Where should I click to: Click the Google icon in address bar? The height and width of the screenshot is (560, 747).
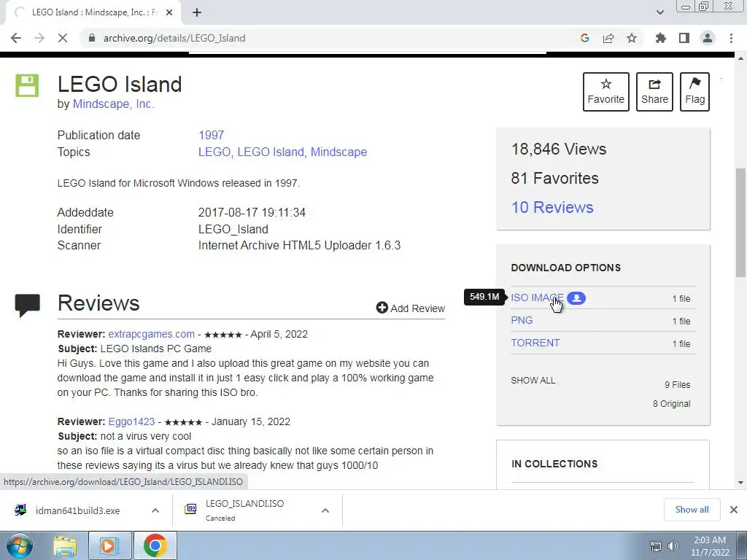(x=585, y=38)
